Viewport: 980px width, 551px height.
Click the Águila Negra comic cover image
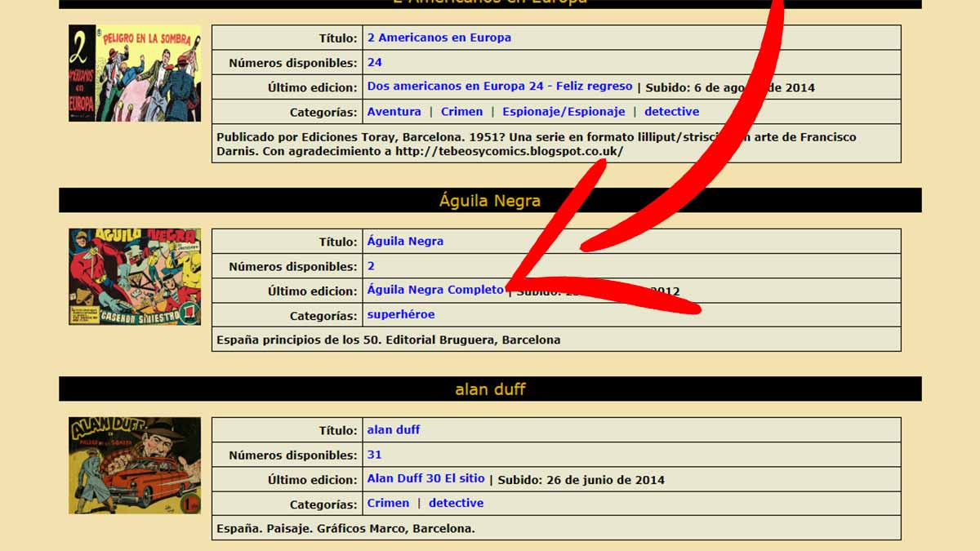pyautogui.click(x=134, y=277)
